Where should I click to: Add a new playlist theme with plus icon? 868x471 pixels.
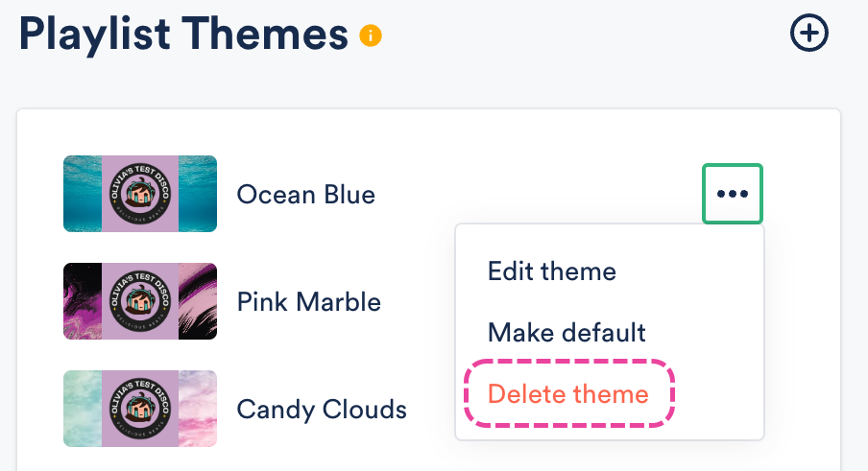808,34
